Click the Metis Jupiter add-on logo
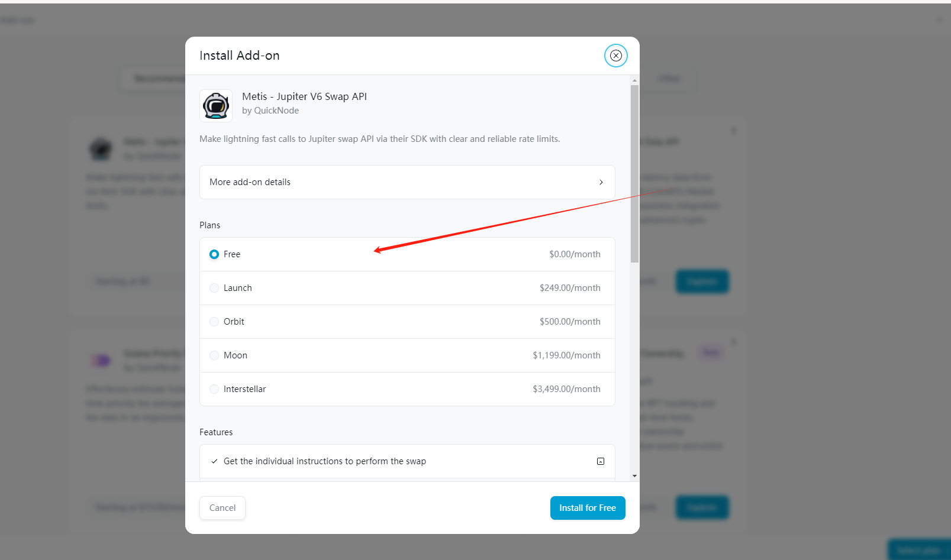Image resolution: width=951 pixels, height=560 pixels. point(216,106)
